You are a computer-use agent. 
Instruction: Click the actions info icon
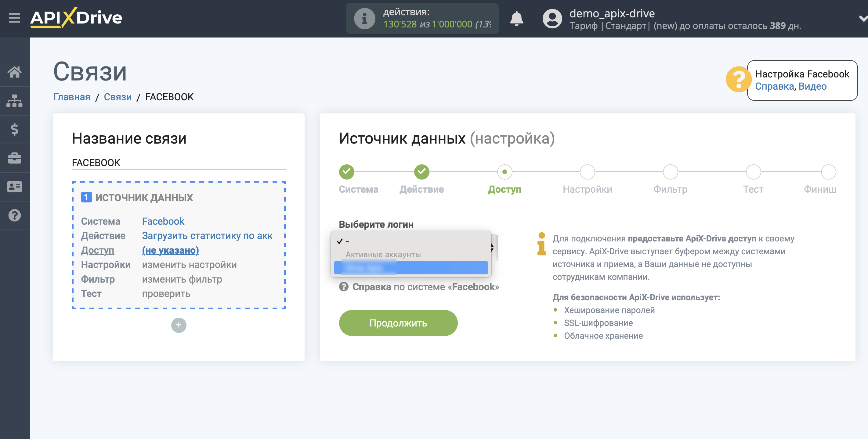[x=364, y=19]
